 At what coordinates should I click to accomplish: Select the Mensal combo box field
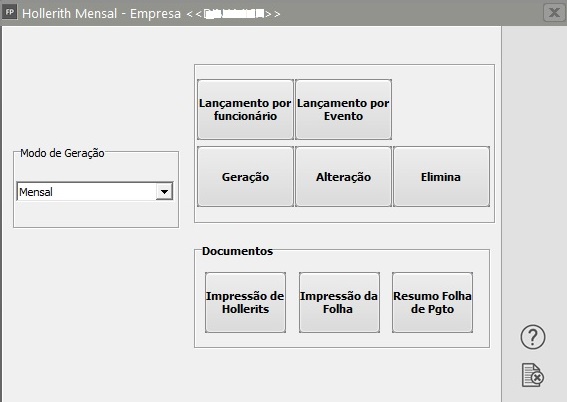click(x=95, y=192)
